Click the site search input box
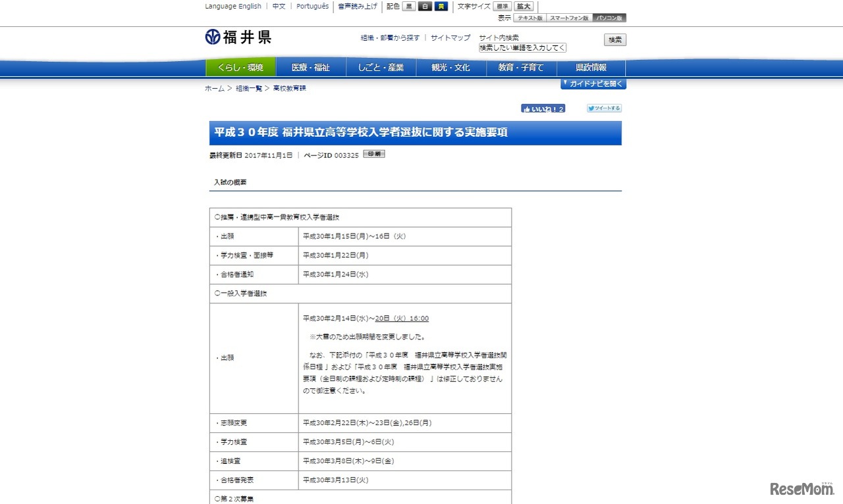The width and height of the screenshot is (843, 504). coord(522,47)
